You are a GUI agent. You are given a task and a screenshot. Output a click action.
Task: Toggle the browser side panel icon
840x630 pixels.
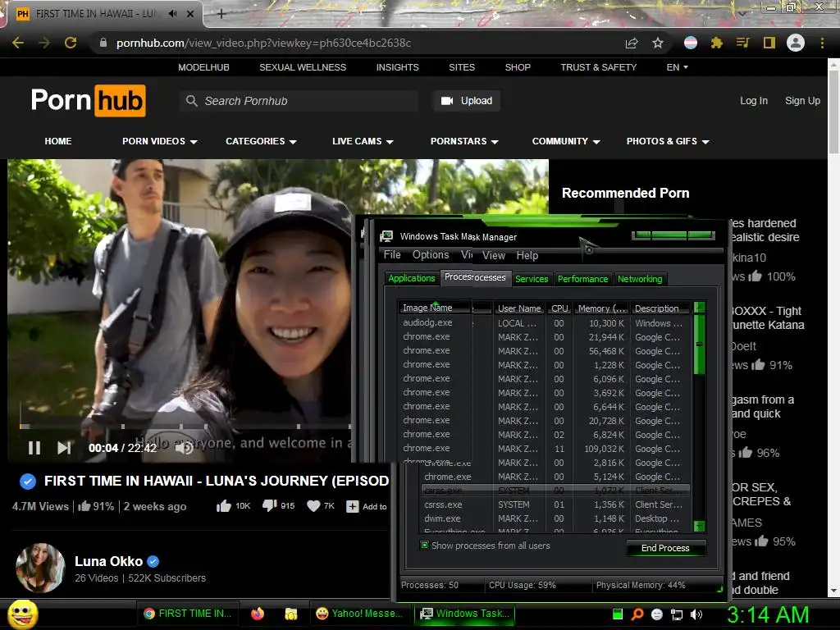769,43
